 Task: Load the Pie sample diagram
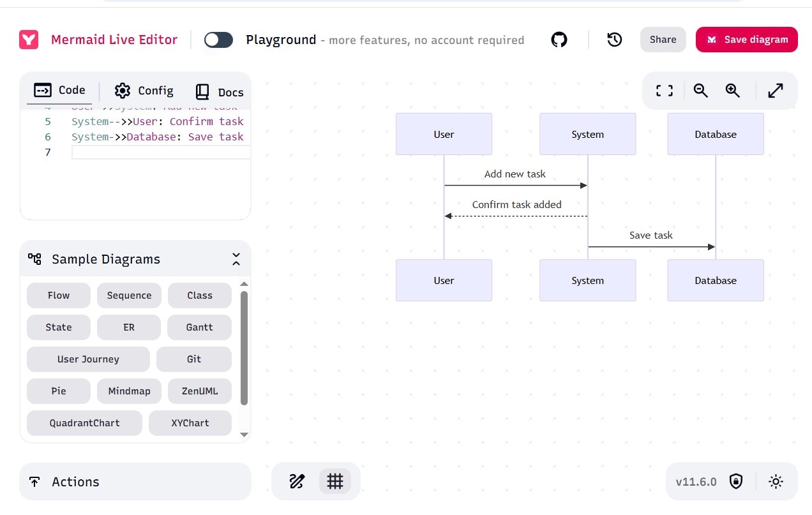(59, 391)
